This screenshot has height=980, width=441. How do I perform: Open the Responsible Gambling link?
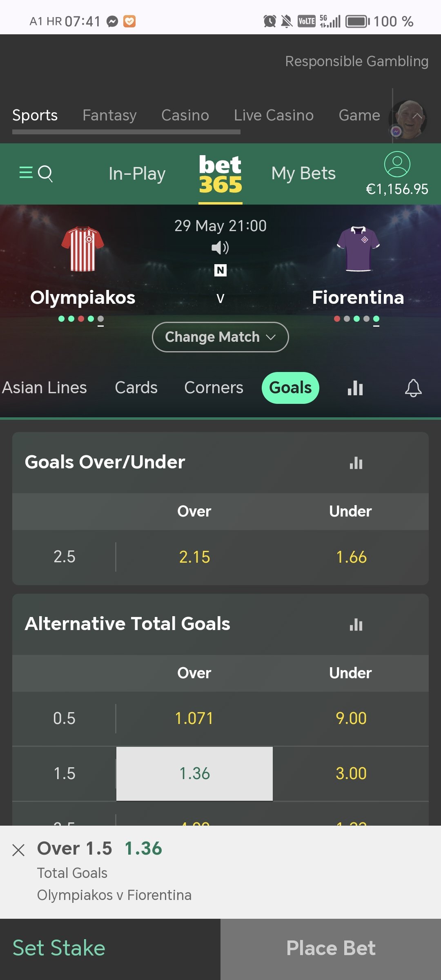[x=356, y=61]
